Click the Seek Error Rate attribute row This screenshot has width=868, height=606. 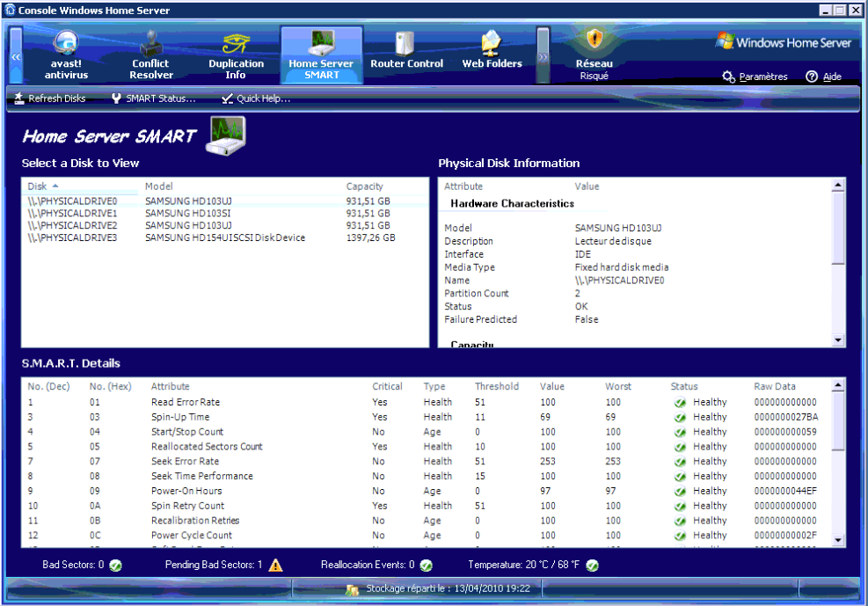point(427,461)
